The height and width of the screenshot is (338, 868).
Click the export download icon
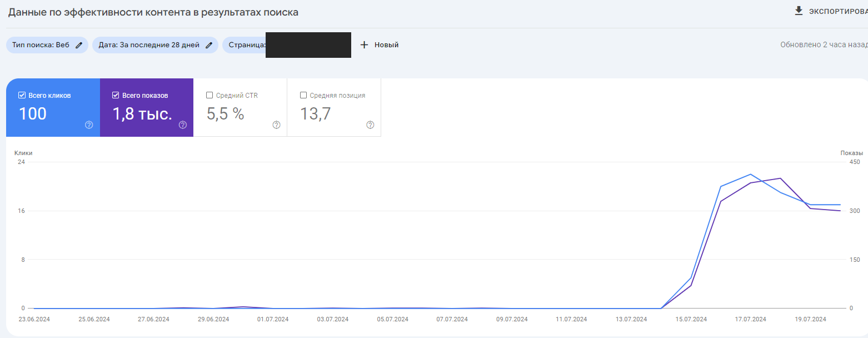799,11
